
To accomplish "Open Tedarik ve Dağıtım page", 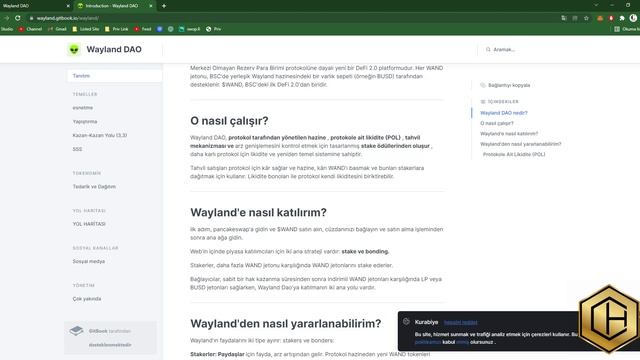I will [x=94, y=187].
